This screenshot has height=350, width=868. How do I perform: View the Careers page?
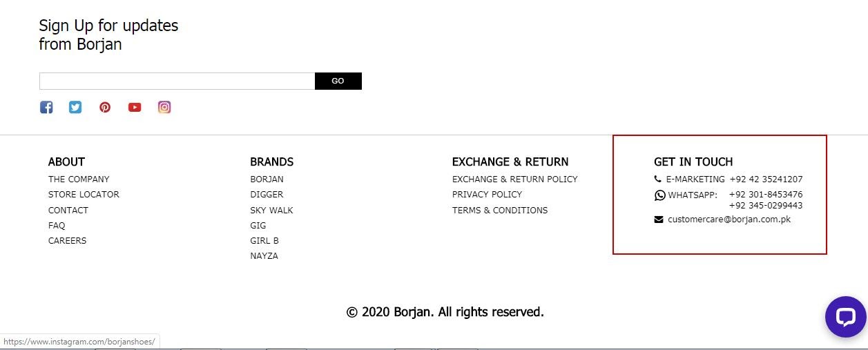[x=67, y=241]
